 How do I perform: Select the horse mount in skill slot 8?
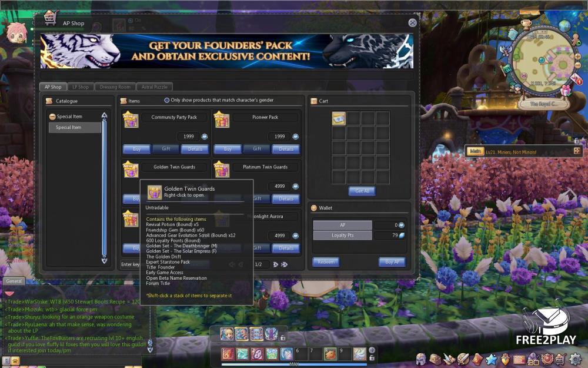click(330, 353)
